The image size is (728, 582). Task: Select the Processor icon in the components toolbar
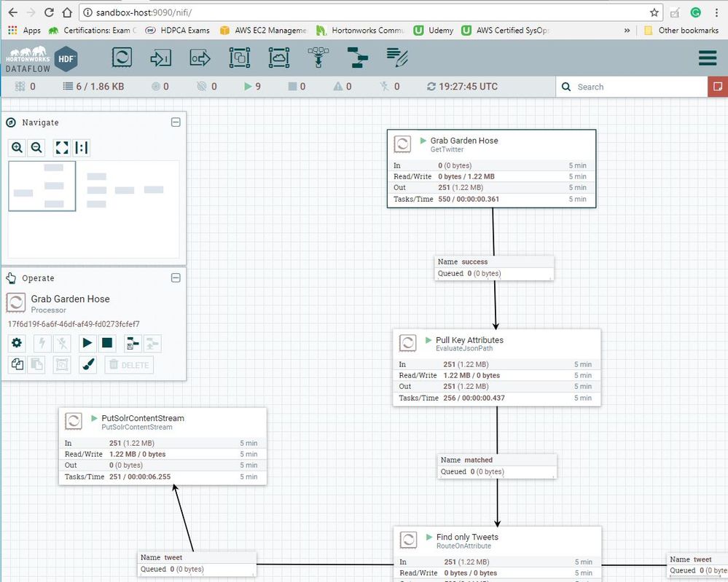pyautogui.click(x=121, y=58)
